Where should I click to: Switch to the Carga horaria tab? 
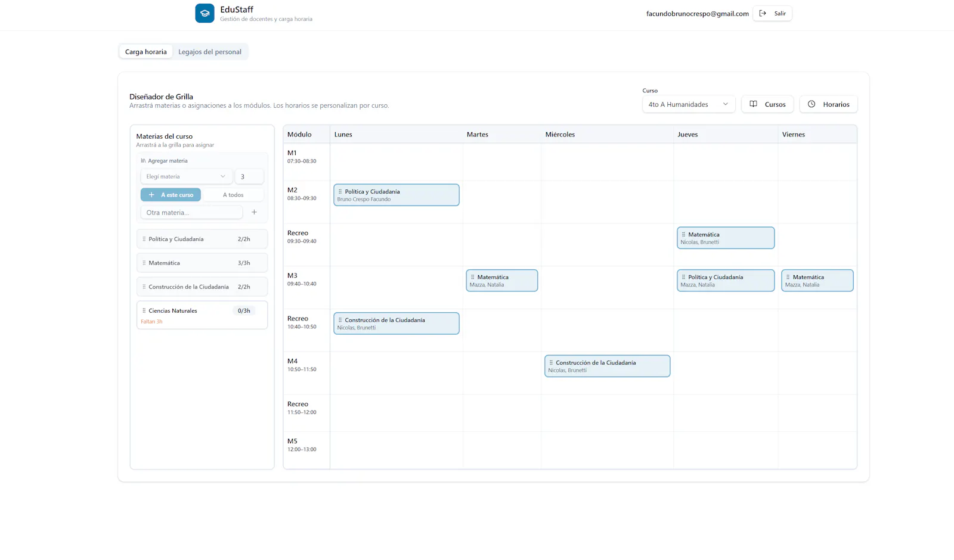(x=146, y=52)
